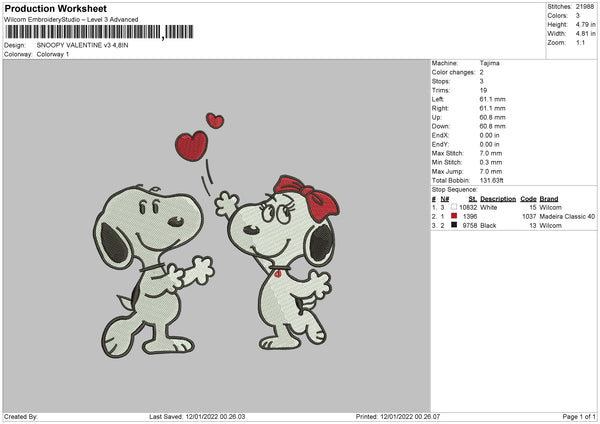Click stitch count '1396' in red row
Image resolution: width=600 pixels, height=424 pixels.
(x=470, y=217)
